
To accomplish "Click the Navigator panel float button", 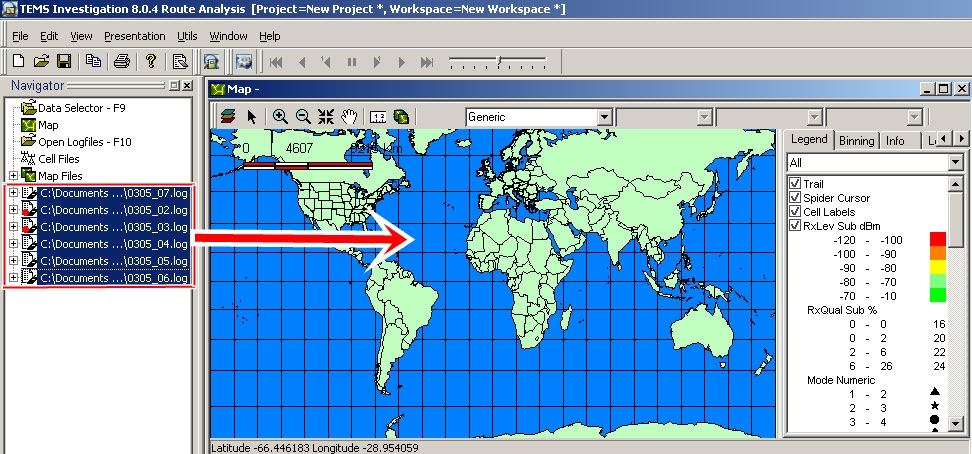I will coord(174,86).
